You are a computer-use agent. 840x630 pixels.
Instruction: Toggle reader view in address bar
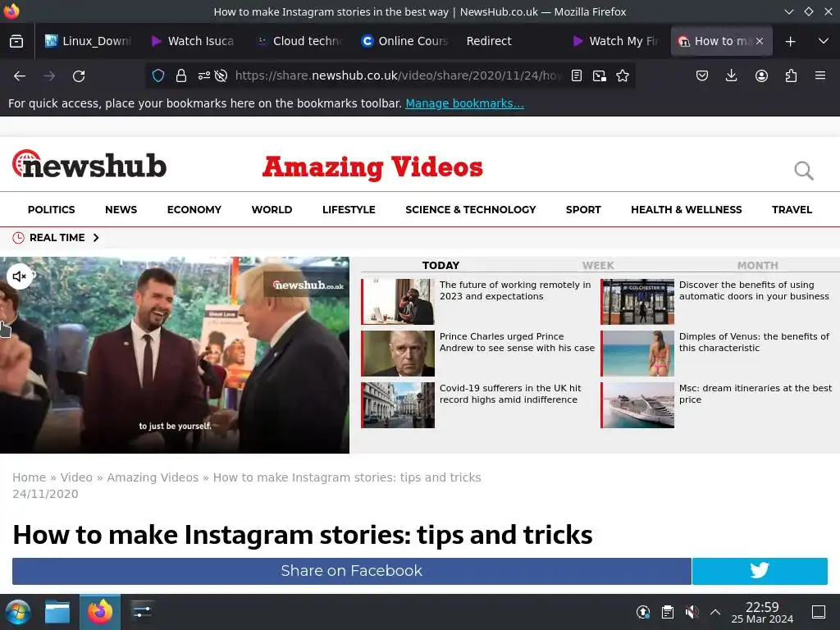pyautogui.click(x=577, y=75)
